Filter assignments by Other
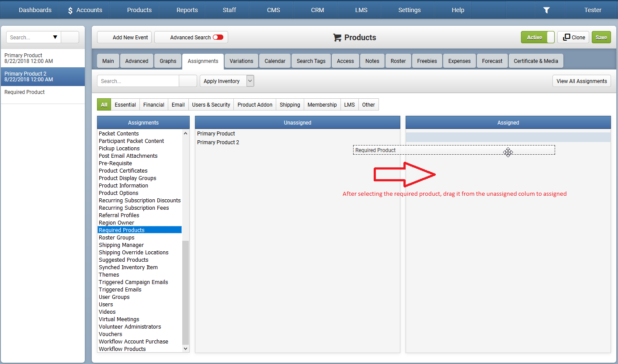Viewport: 618px width, 364px height. (368, 104)
